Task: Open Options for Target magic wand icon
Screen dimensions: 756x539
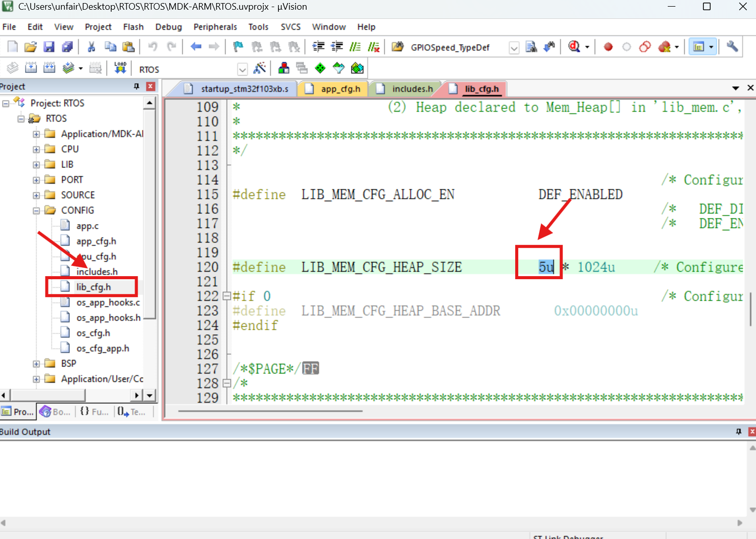Action: pyautogui.click(x=260, y=68)
